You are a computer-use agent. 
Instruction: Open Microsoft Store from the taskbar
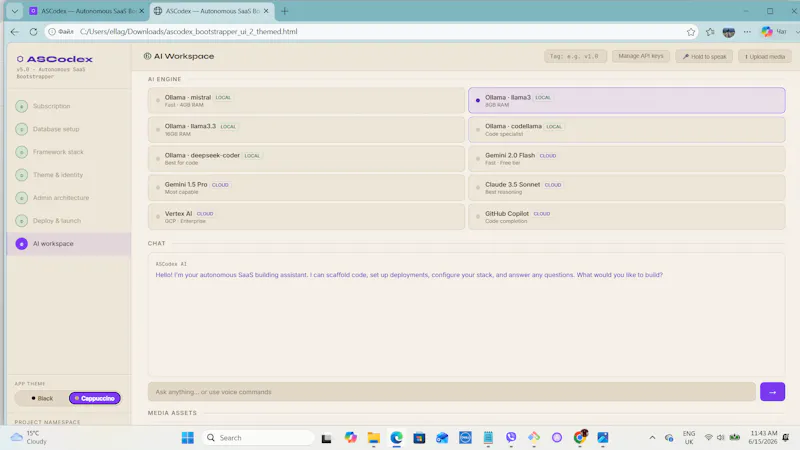419,438
